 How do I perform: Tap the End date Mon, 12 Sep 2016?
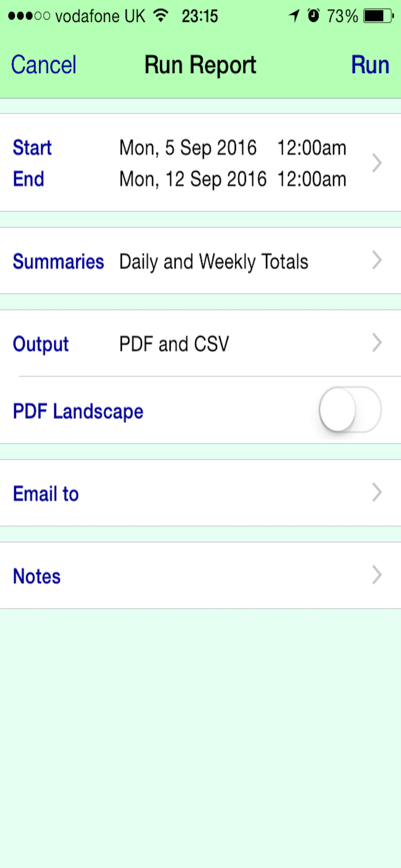point(193,179)
